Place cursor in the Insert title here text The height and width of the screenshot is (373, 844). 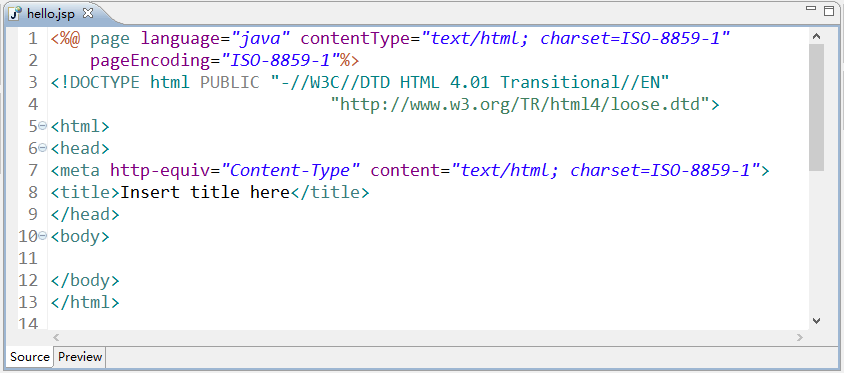[x=205, y=192]
